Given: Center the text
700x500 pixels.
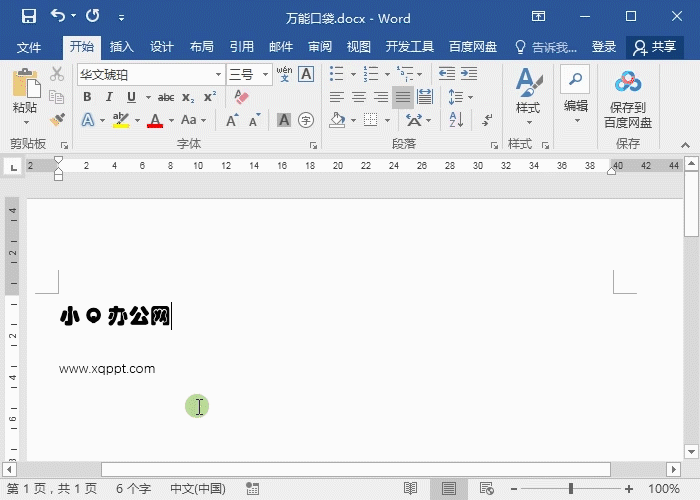Looking at the screenshot, I should click(358, 97).
